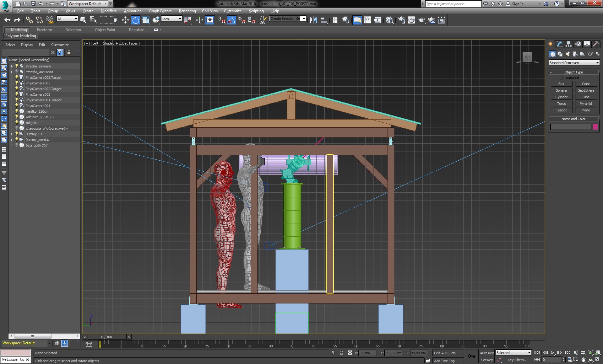Image resolution: width=603 pixels, height=364 pixels.
Task: Click the help search keyword field
Action: coord(453,4)
